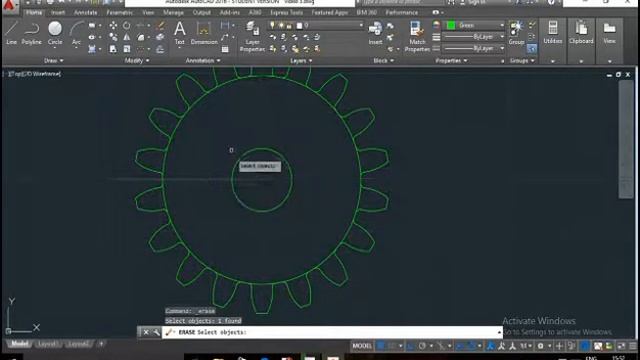Click the Mirror tool icon
Screen dimensions: 640x360
(x=127, y=37)
